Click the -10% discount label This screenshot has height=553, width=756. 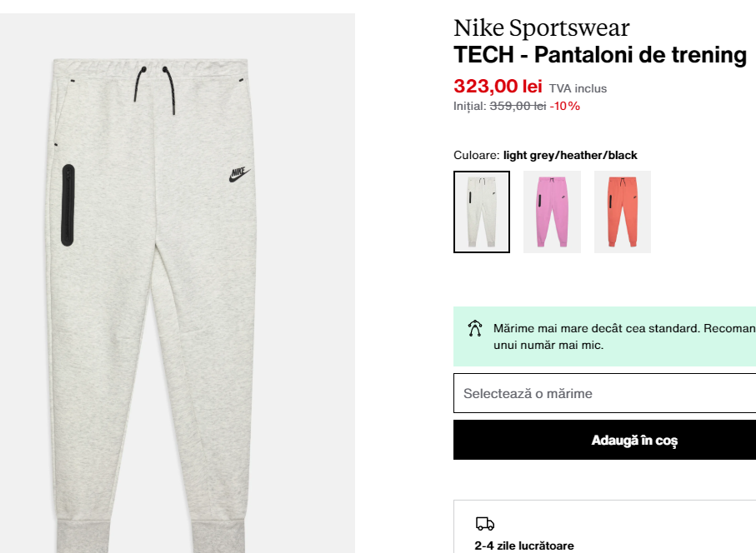(564, 106)
